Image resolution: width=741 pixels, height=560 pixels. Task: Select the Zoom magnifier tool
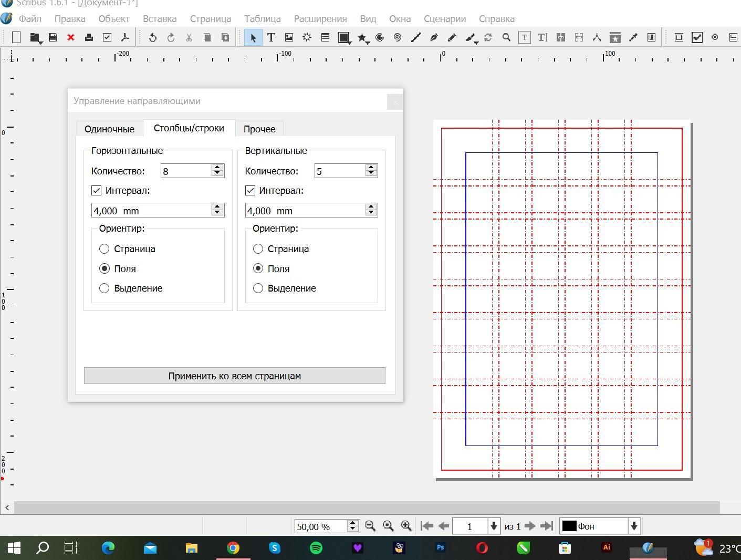click(x=506, y=37)
